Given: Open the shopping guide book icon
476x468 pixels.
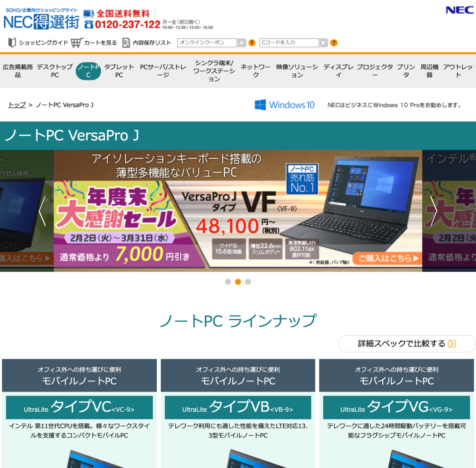Looking at the screenshot, I should 12,42.
